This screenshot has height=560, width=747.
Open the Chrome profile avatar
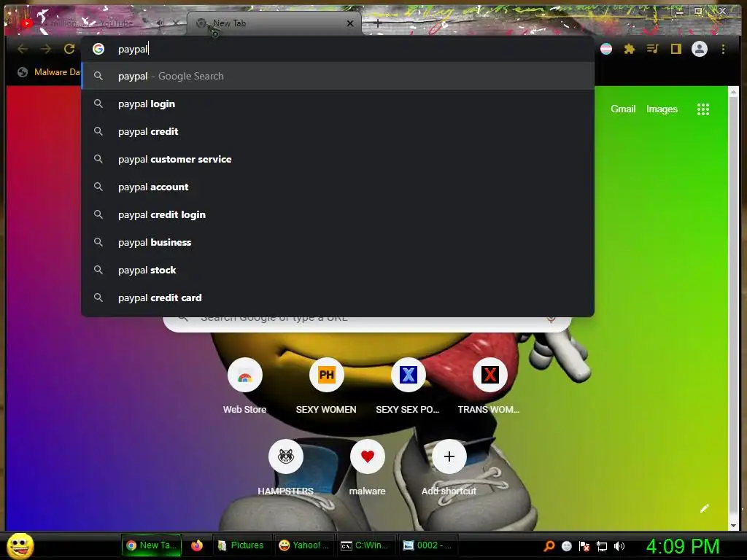tap(700, 49)
